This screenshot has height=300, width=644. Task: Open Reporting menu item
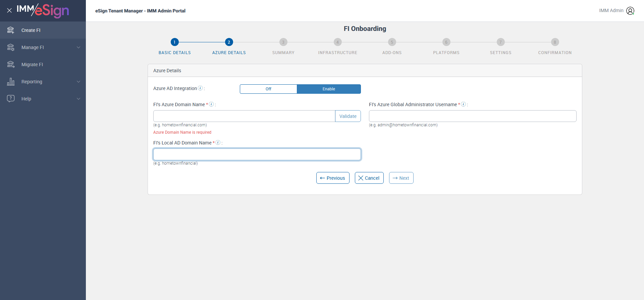pyautogui.click(x=43, y=82)
